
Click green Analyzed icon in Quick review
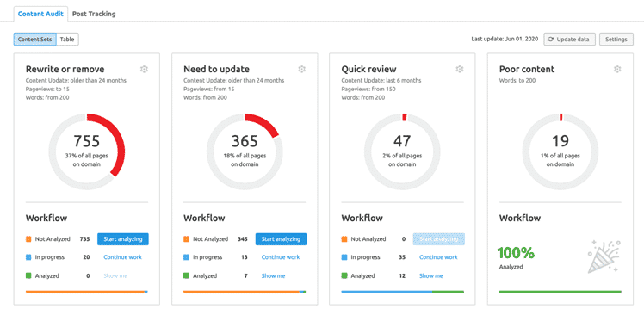click(344, 276)
